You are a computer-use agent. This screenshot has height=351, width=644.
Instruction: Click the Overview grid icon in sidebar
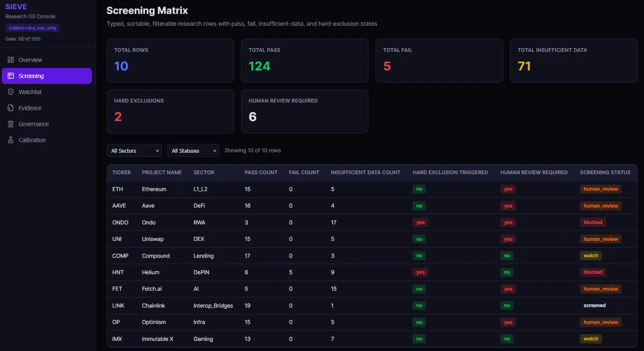pos(11,60)
